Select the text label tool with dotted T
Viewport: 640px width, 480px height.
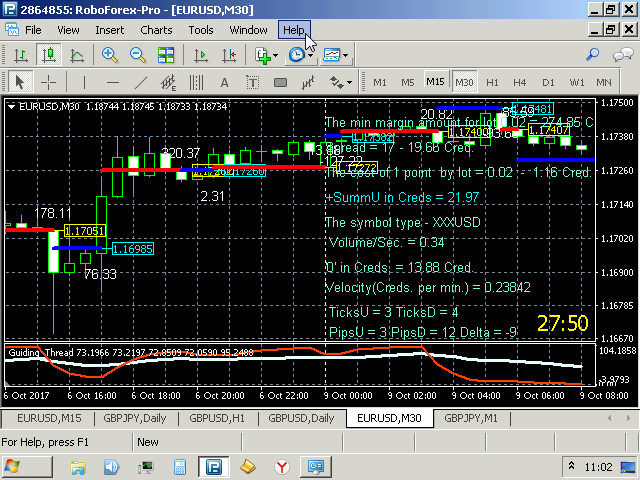[x=253, y=82]
